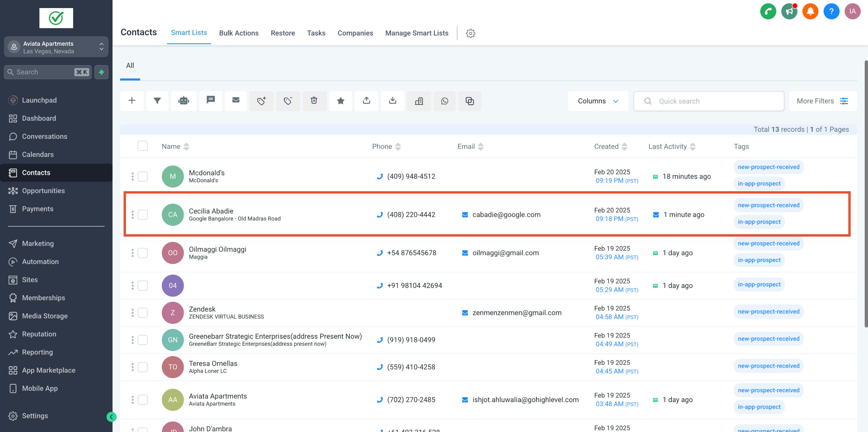Open App Marketplace in the sidebar
868x432 pixels.
[x=49, y=370]
